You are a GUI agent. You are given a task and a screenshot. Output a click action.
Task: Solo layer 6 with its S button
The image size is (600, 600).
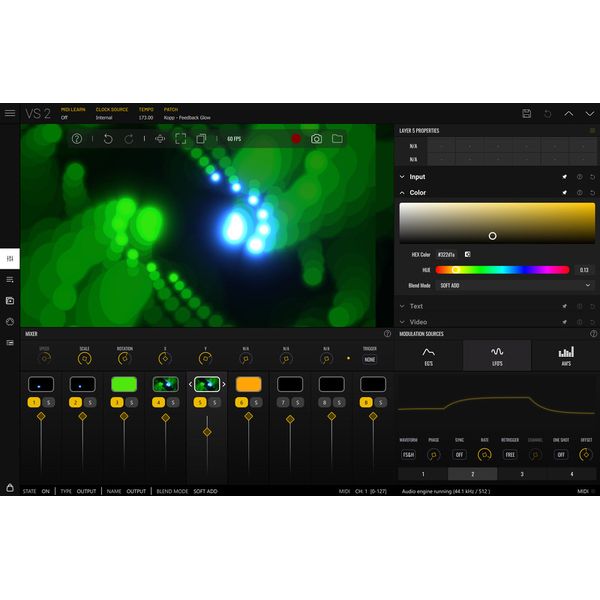pyautogui.click(x=256, y=403)
